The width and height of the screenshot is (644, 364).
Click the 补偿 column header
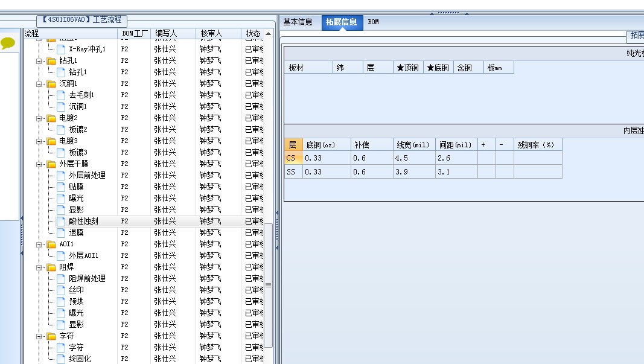[372, 145]
